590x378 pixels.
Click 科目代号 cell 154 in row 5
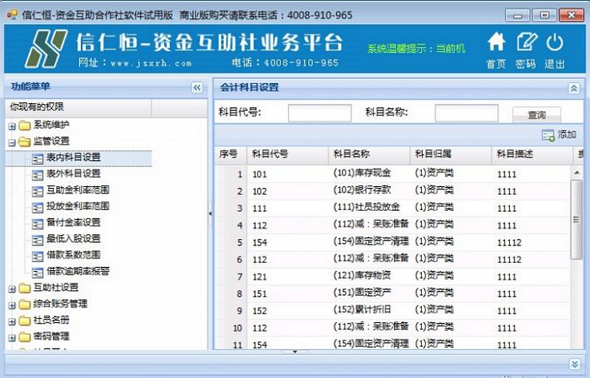tap(260, 243)
